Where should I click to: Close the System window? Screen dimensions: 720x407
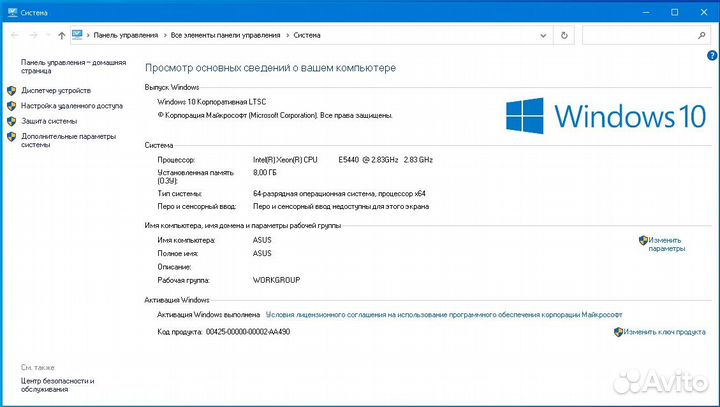(704, 12)
